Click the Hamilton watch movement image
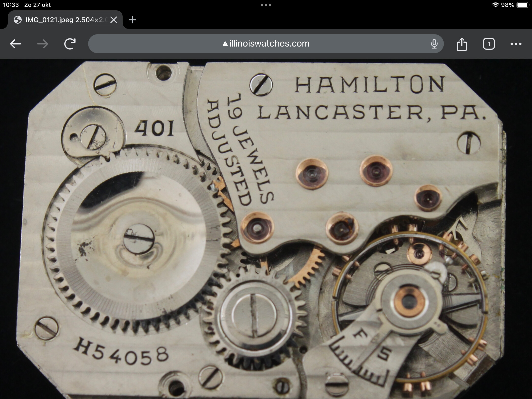 [266, 229]
